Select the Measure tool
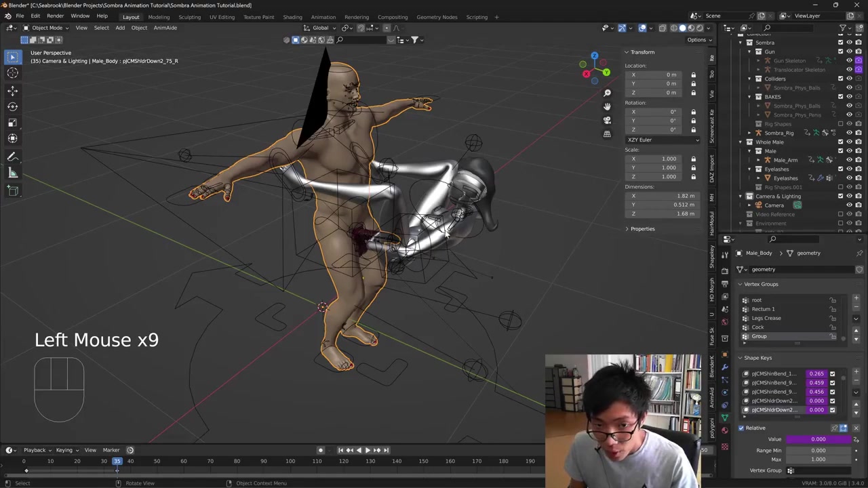 click(x=12, y=174)
